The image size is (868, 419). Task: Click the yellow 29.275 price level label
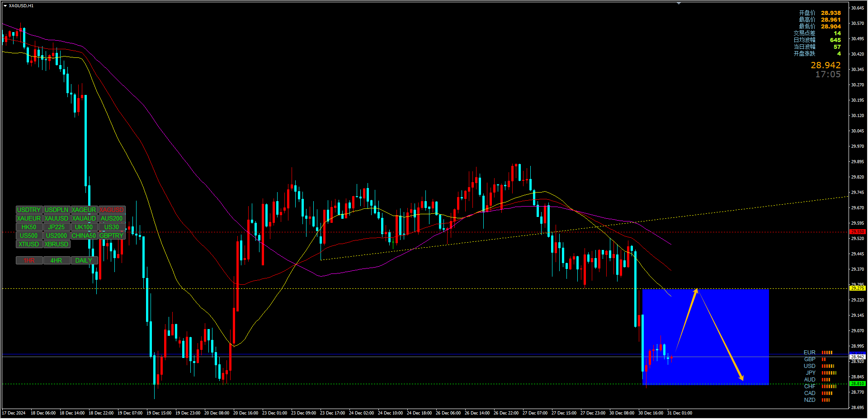[858, 288]
